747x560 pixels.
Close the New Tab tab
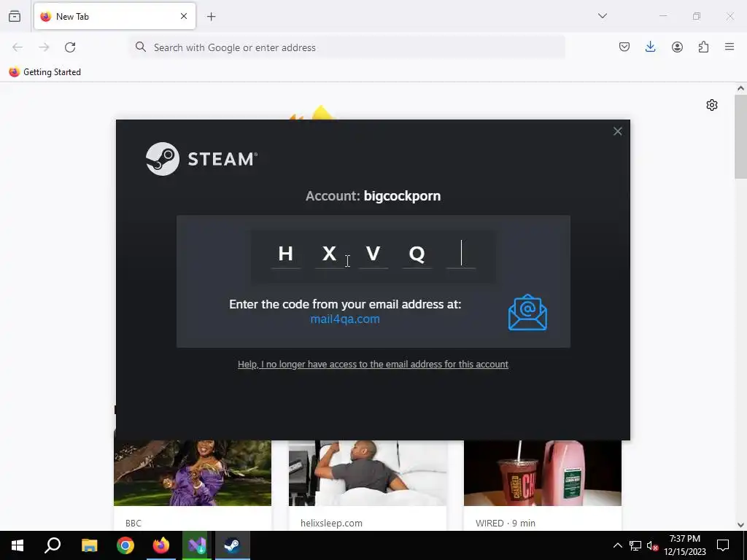pyautogui.click(x=184, y=16)
